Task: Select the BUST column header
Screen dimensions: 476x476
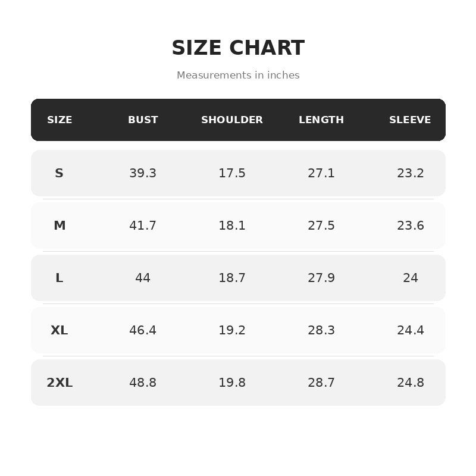Action: point(143,120)
